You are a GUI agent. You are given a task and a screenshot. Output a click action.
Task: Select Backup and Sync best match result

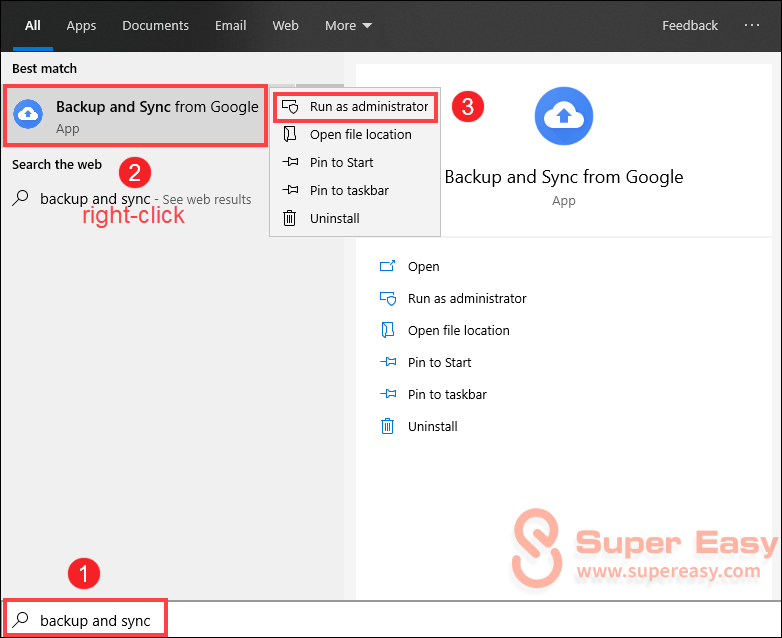135,116
